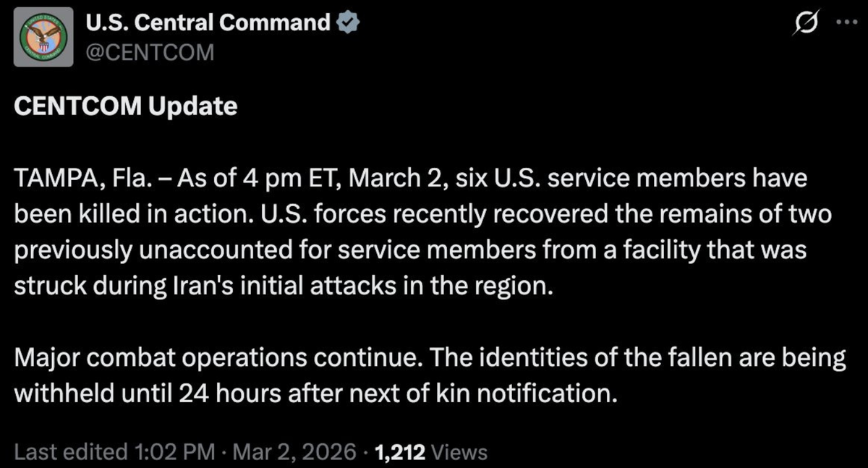Click the 1:02 PM timestamp
The height and width of the screenshot is (468, 868).
174,453
